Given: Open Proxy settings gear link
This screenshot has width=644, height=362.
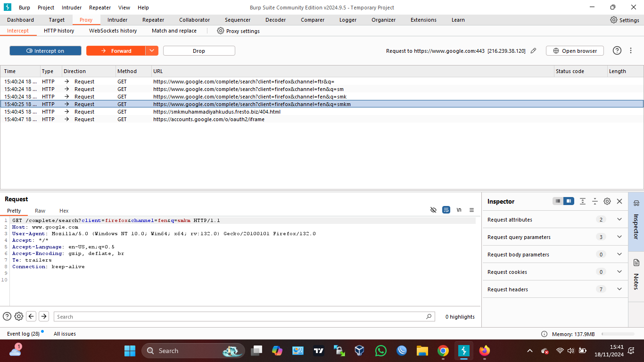Looking at the screenshot, I should [238, 31].
